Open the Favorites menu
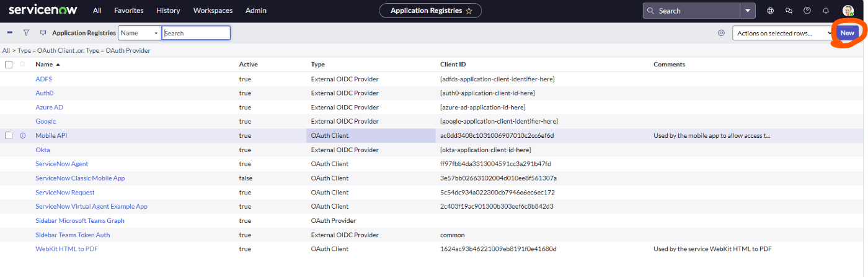The height and width of the screenshot is (277, 868). click(x=128, y=11)
